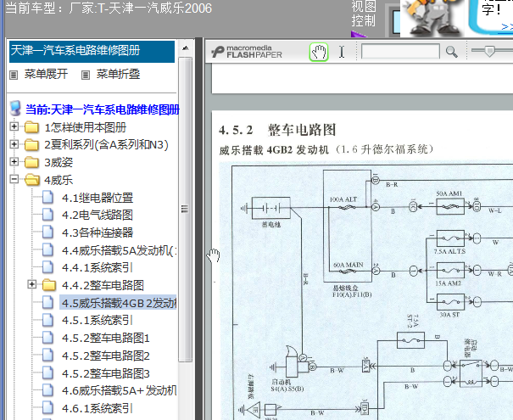
Task: Open the 4.6威乐搭载5A+发动机 page
Action: [119, 391]
